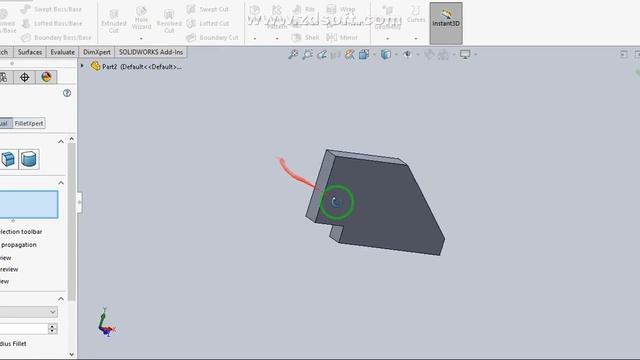Choose the Extruded Cut tool

113,21
